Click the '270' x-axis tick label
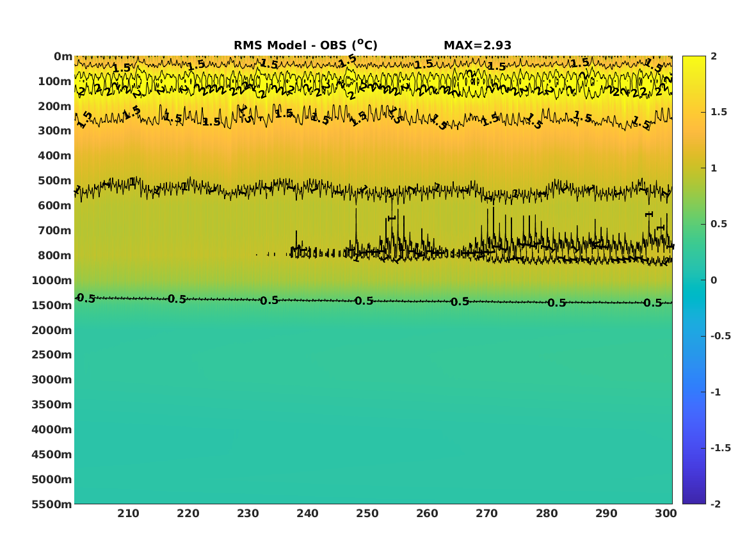Screen dimensions: 747x560 point(487,513)
